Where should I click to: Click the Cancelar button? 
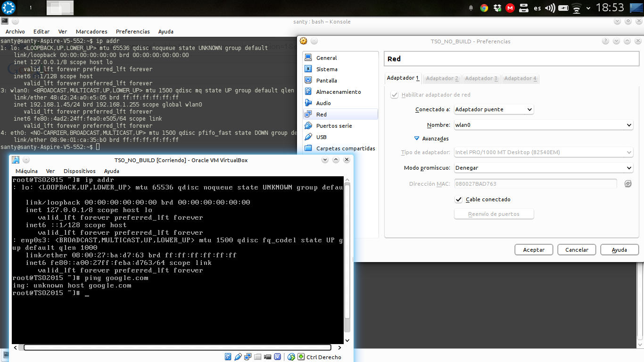click(x=577, y=250)
